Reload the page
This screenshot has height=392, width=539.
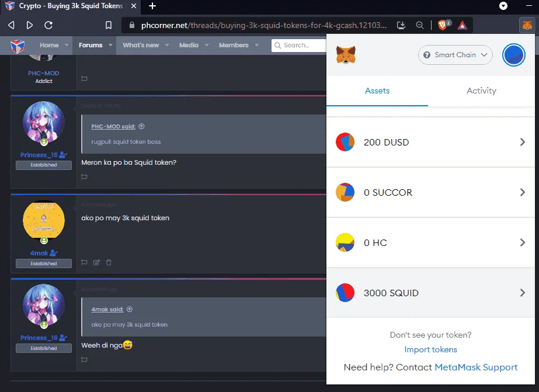pos(48,25)
